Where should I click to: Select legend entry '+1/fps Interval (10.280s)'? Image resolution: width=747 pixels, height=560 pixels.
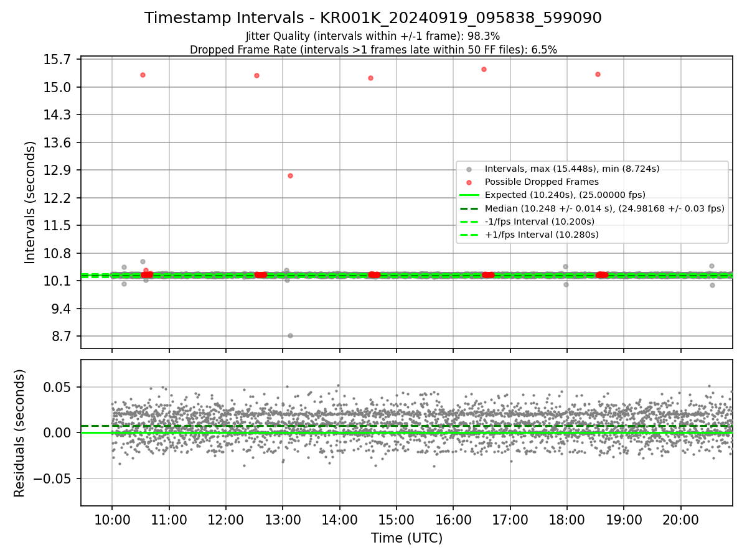tap(541, 235)
